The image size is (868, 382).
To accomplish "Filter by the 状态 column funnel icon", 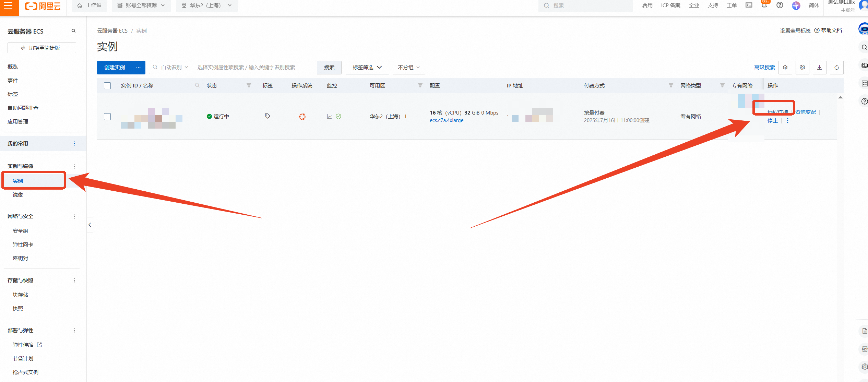I will click(249, 85).
